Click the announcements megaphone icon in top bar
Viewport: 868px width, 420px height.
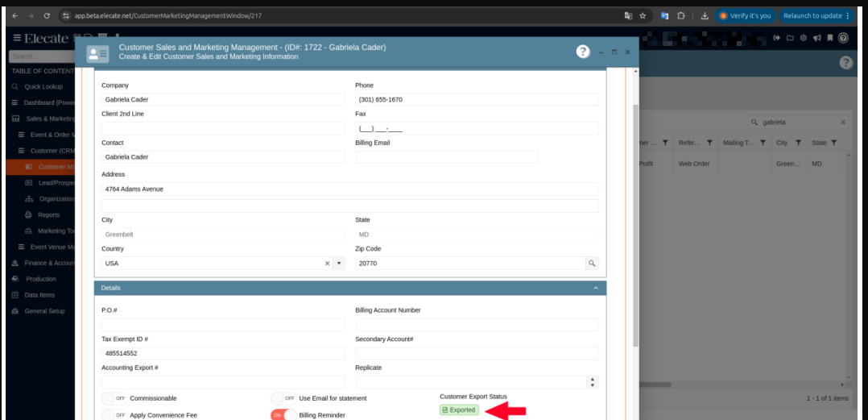816,38
